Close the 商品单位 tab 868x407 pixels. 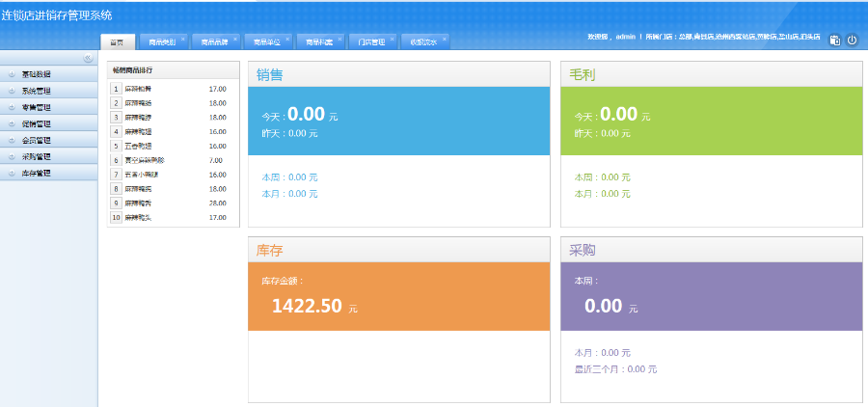click(287, 39)
